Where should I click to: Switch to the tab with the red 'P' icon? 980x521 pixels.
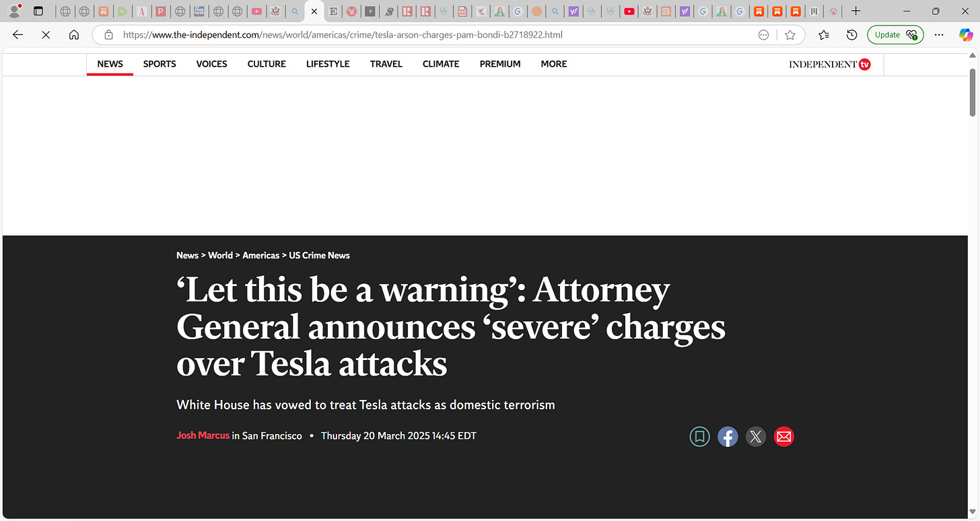pos(161,11)
